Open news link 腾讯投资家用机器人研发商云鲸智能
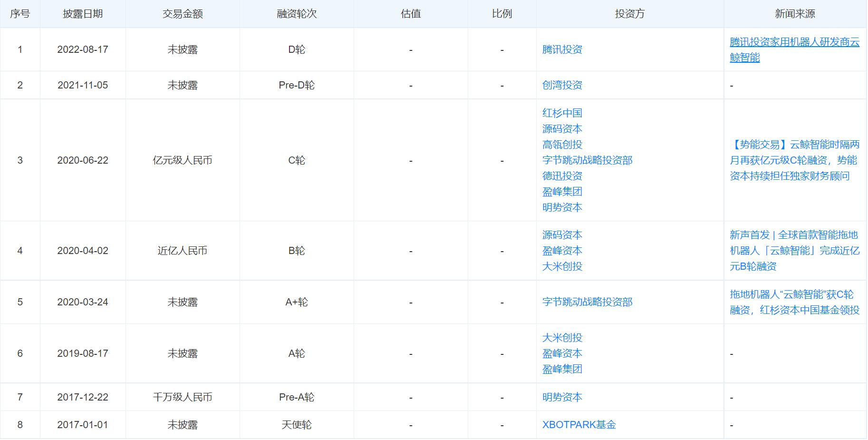 pos(794,50)
